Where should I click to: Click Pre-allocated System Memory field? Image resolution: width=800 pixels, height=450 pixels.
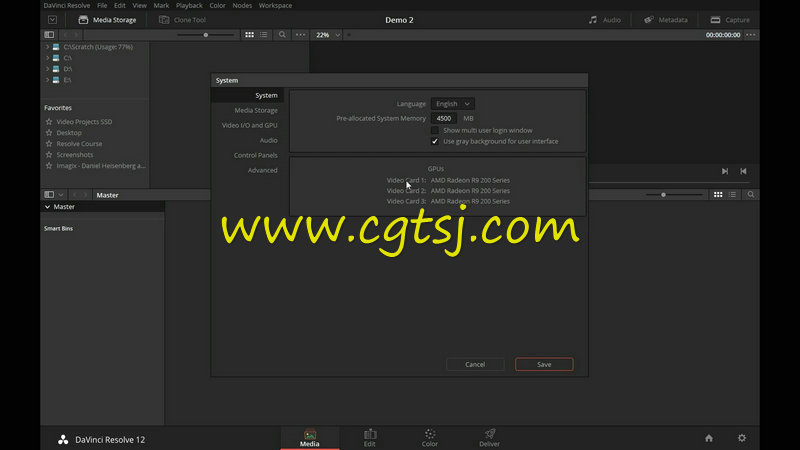[x=444, y=118]
